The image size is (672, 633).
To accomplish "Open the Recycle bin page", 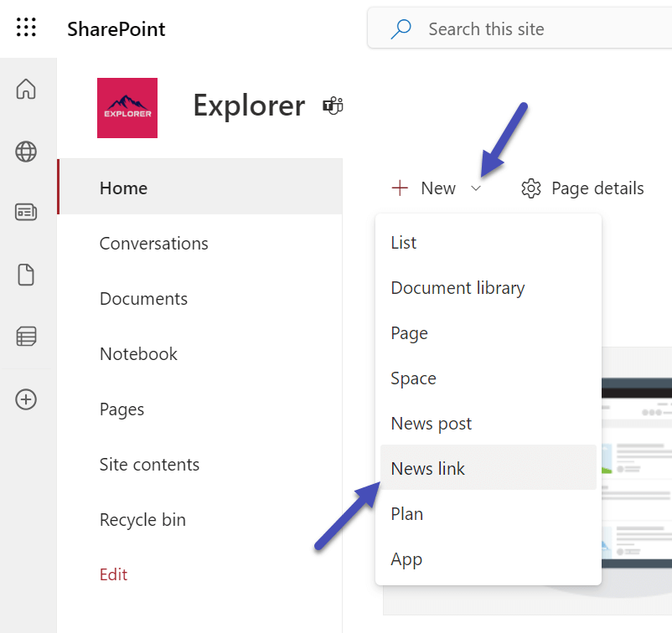I will coord(142,519).
